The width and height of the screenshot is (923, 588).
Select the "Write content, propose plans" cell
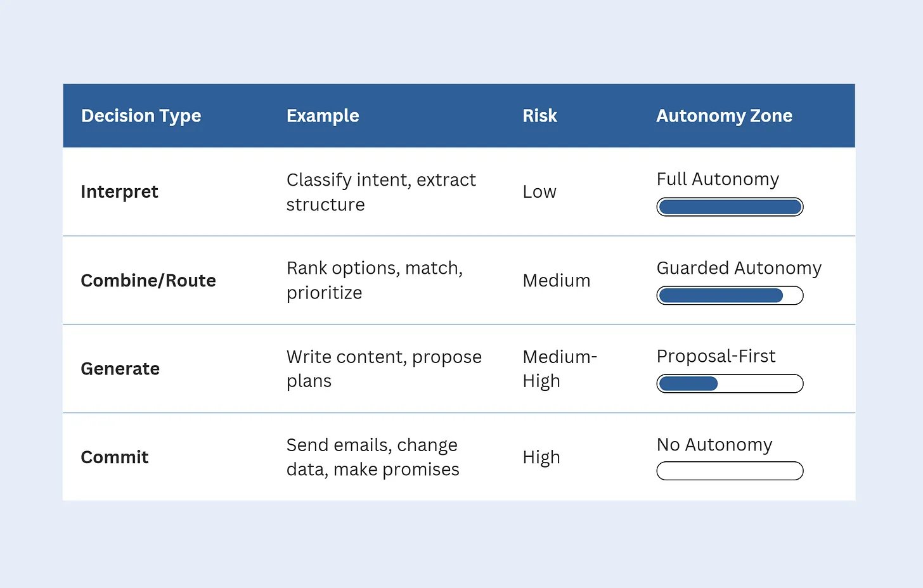(x=384, y=369)
